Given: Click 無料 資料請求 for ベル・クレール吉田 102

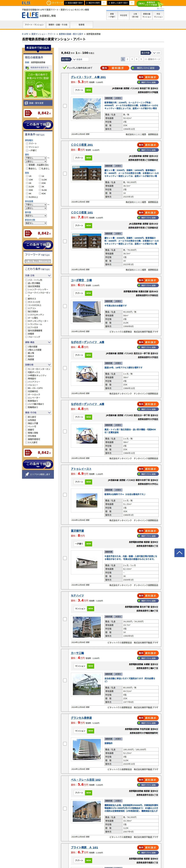Looking at the screenshot, I should point(148,780).
